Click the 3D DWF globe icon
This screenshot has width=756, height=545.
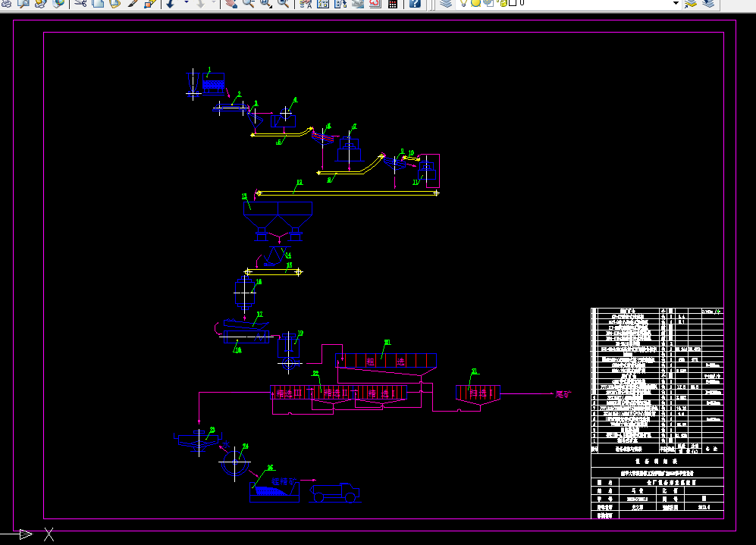point(58,3)
